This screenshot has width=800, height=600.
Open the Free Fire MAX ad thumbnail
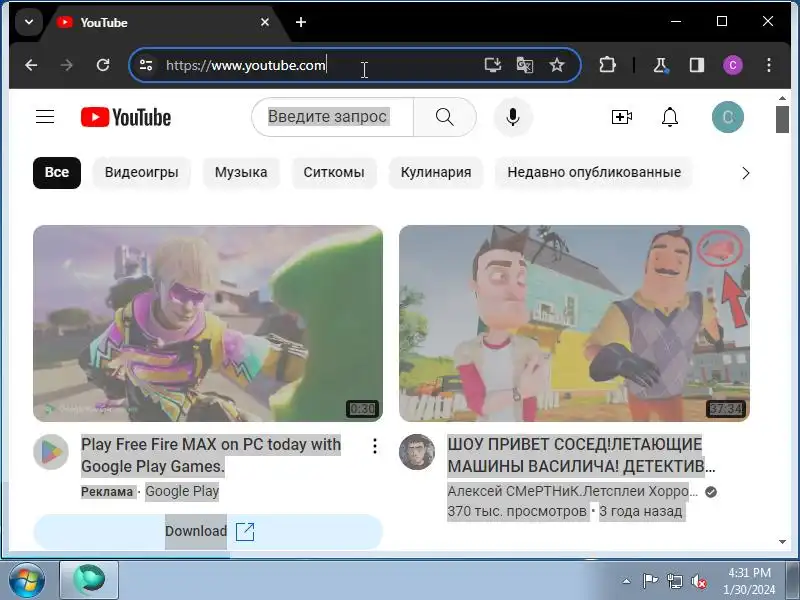pyautogui.click(x=208, y=323)
